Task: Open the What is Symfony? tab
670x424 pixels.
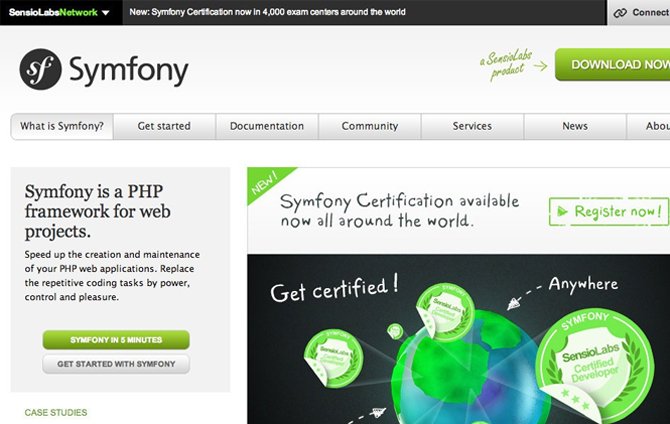Action: point(62,126)
